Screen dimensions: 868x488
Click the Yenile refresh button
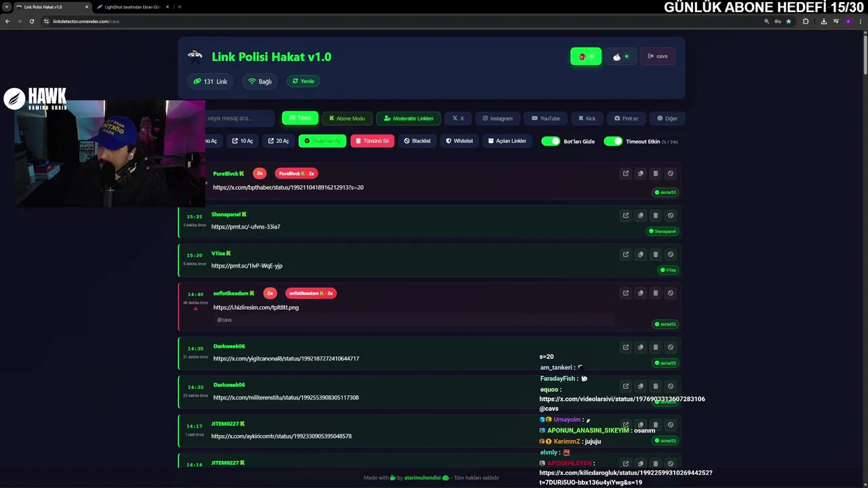[303, 81]
